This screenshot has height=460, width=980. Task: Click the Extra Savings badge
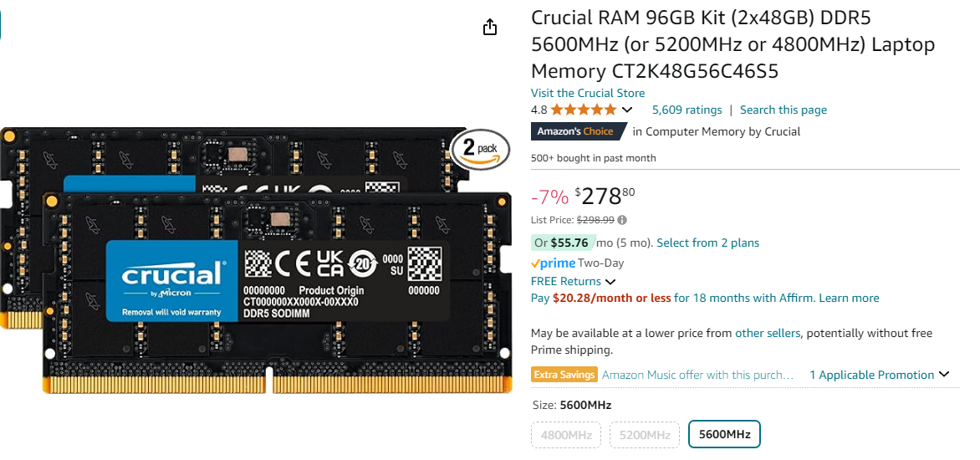[x=564, y=375]
